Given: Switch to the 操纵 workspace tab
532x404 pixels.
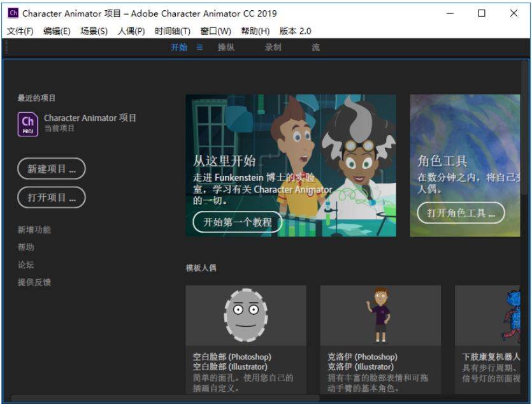Looking at the screenshot, I should (226, 47).
